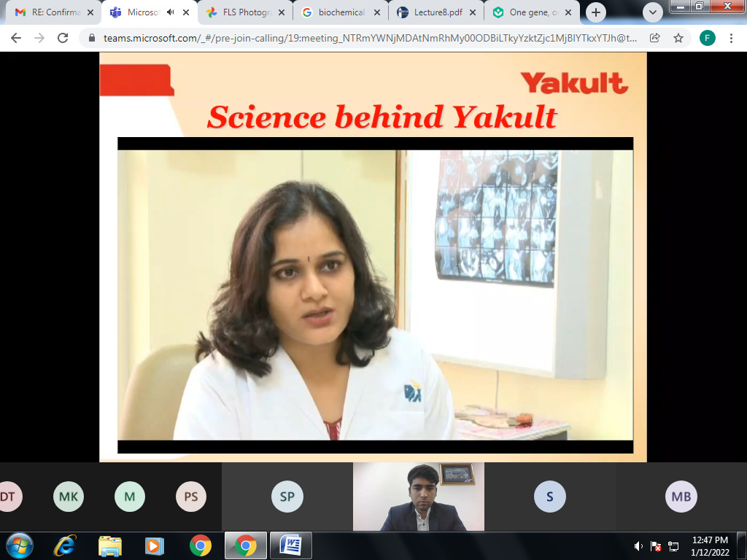Switch to the Lecture8.pdf tab
This screenshot has height=560, width=747.
point(436,12)
